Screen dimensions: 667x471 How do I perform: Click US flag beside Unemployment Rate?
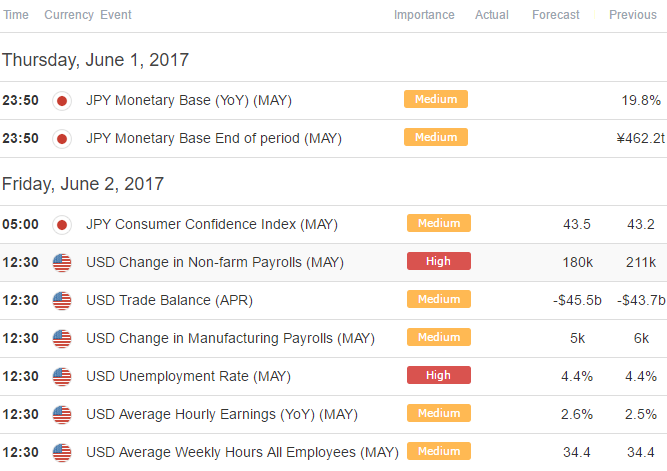pyautogui.click(x=62, y=377)
